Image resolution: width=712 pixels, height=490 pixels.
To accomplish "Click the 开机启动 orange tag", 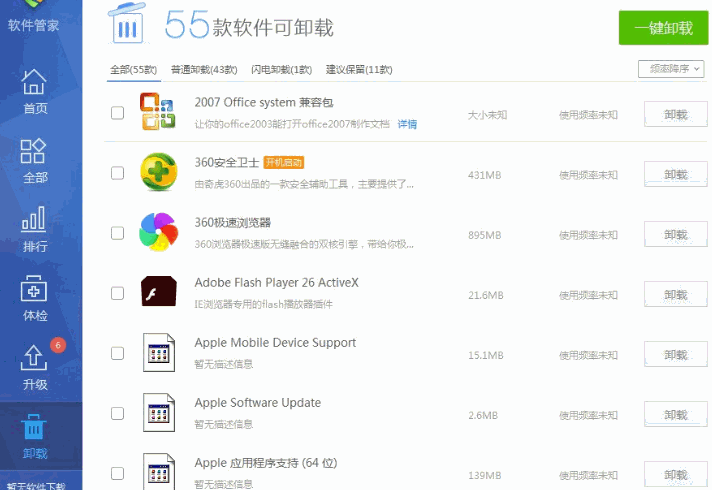I will coord(284,163).
